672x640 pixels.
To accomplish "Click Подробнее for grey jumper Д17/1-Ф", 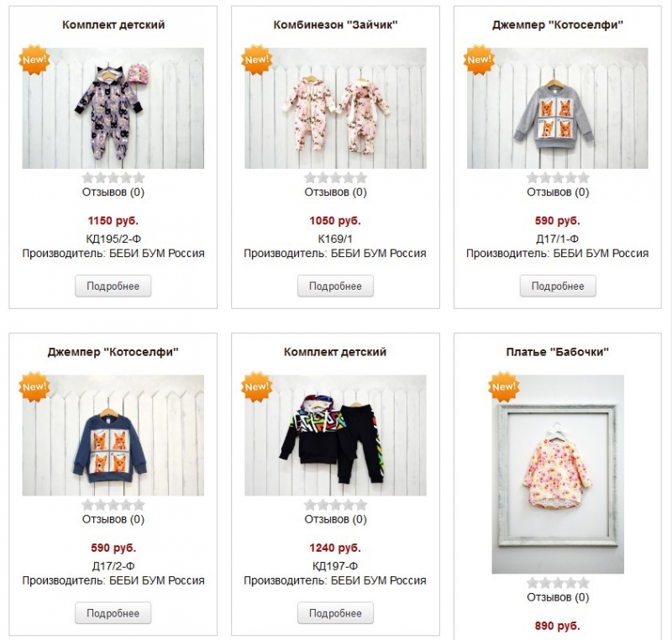I will click(x=558, y=286).
